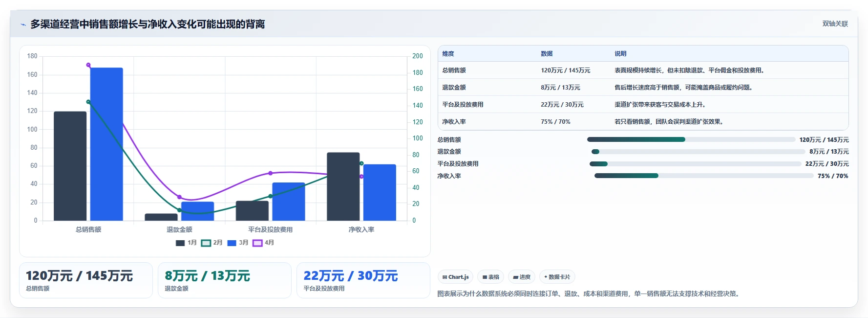Click the purple line point above 总销售额
Viewport: 868px width, 318px height.
pos(88,65)
